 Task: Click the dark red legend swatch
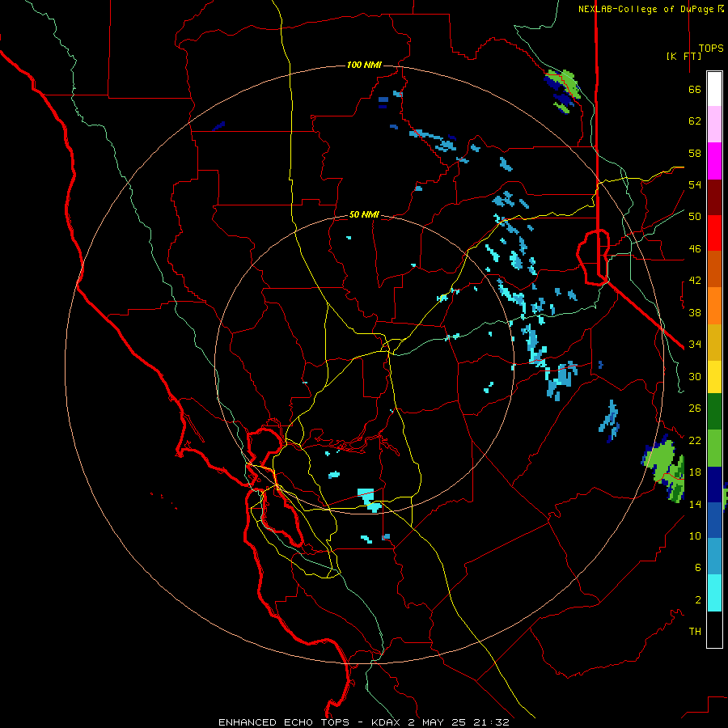tap(714, 197)
